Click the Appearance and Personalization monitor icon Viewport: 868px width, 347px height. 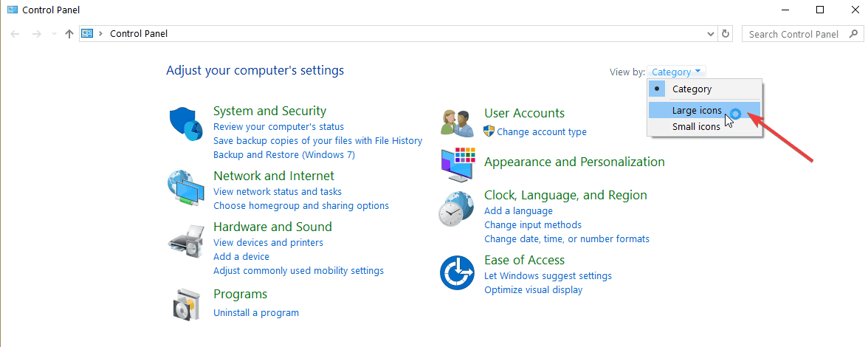[x=458, y=165]
